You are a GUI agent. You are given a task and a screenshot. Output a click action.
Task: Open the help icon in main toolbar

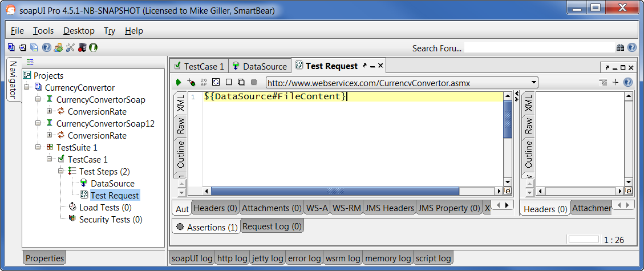[x=46, y=47]
